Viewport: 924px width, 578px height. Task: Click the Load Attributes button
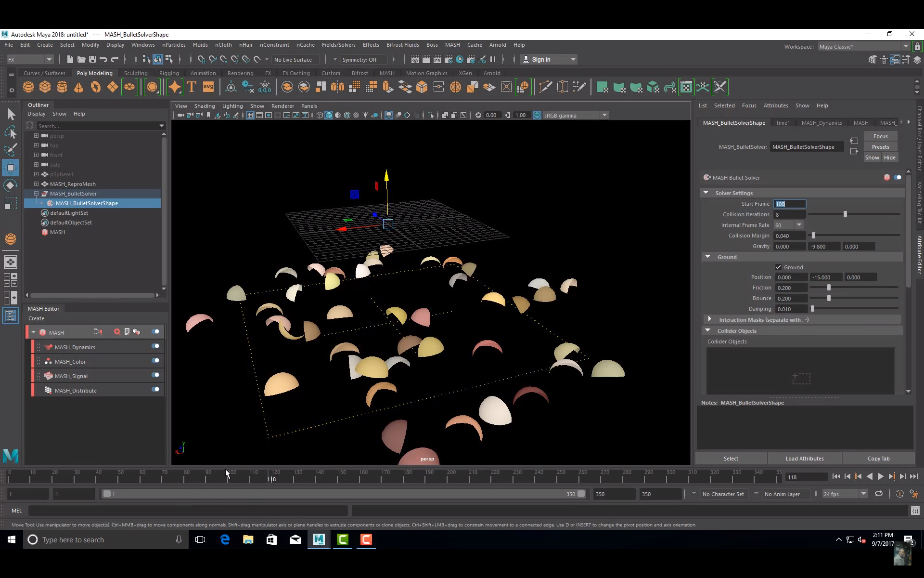804,458
